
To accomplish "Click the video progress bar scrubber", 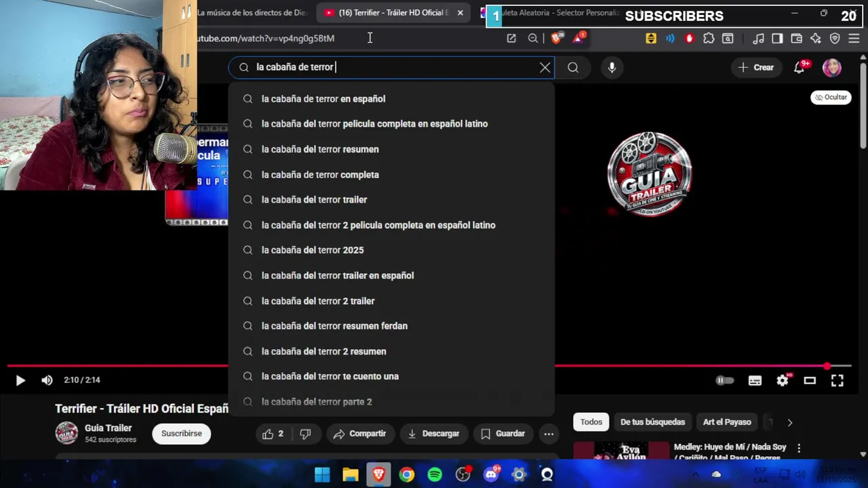I will pyautogui.click(x=827, y=366).
